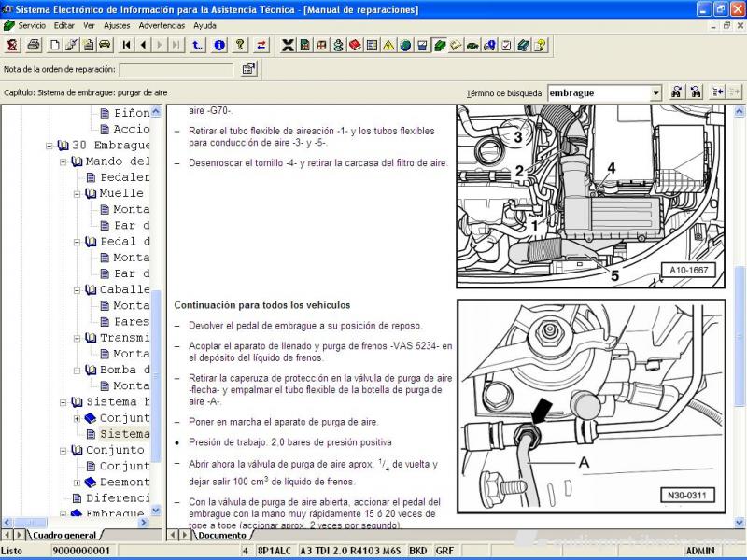Jump to first page with navigation arrow

[124, 45]
